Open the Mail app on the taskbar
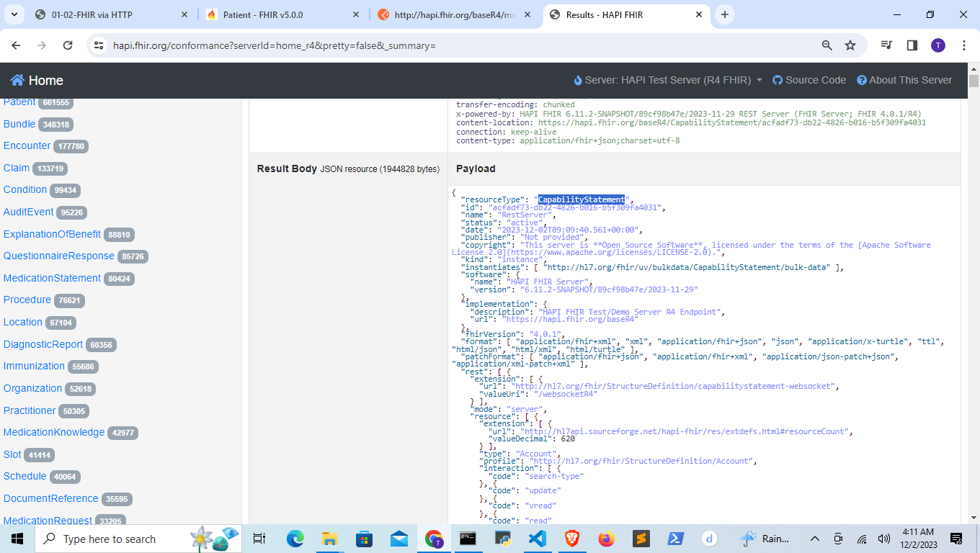The width and height of the screenshot is (980, 553). pos(398,539)
